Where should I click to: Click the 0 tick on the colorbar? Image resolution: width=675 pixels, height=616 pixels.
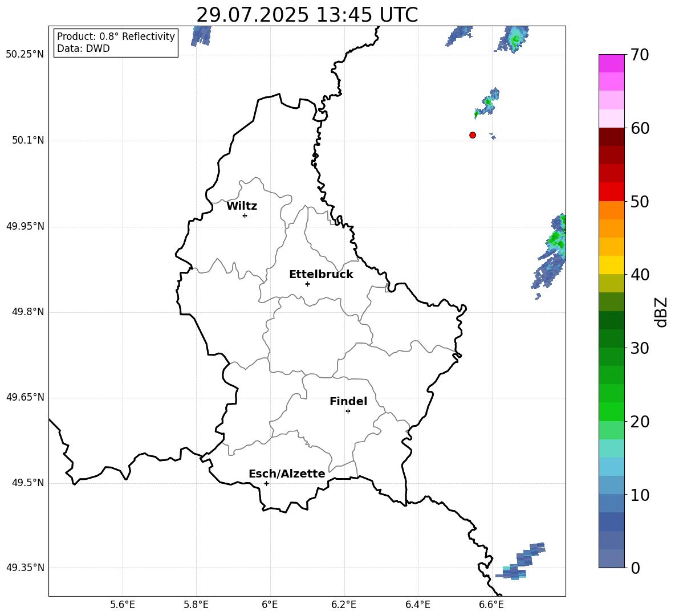pyautogui.click(x=635, y=568)
